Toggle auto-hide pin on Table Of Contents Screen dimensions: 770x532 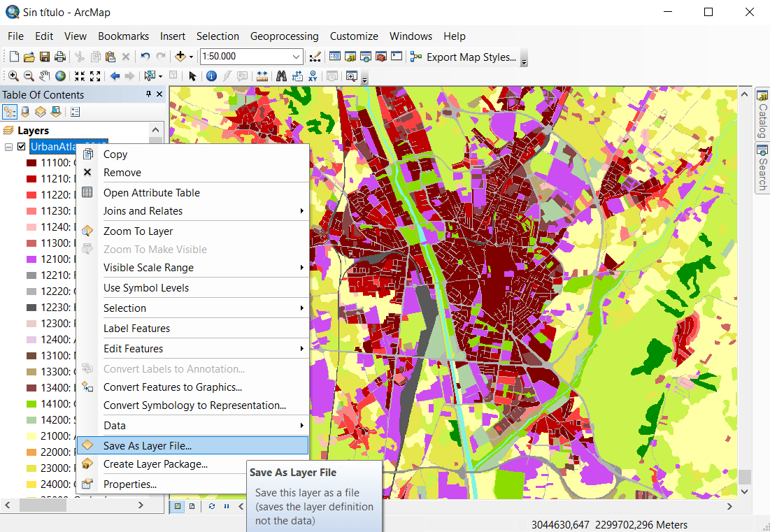pyautogui.click(x=148, y=94)
